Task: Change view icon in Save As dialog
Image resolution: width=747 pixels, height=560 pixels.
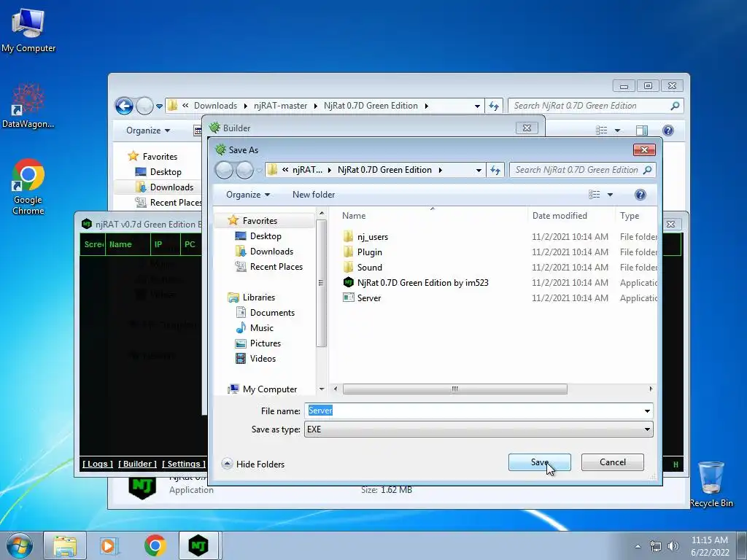Action: pos(594,194)
